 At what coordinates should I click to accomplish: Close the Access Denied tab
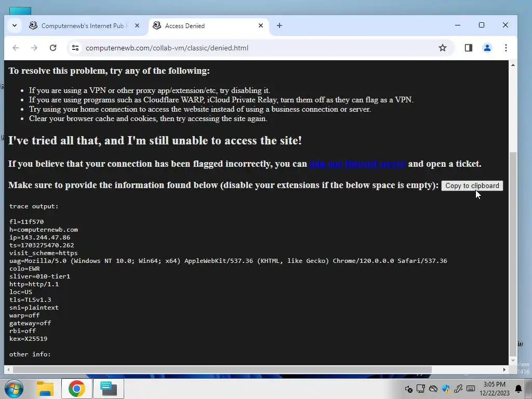coord(261,25)
